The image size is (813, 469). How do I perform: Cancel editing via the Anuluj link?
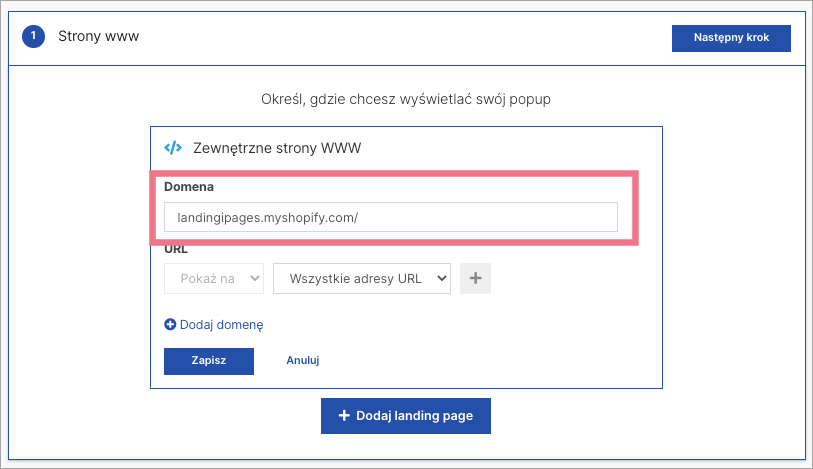[302, 360]
